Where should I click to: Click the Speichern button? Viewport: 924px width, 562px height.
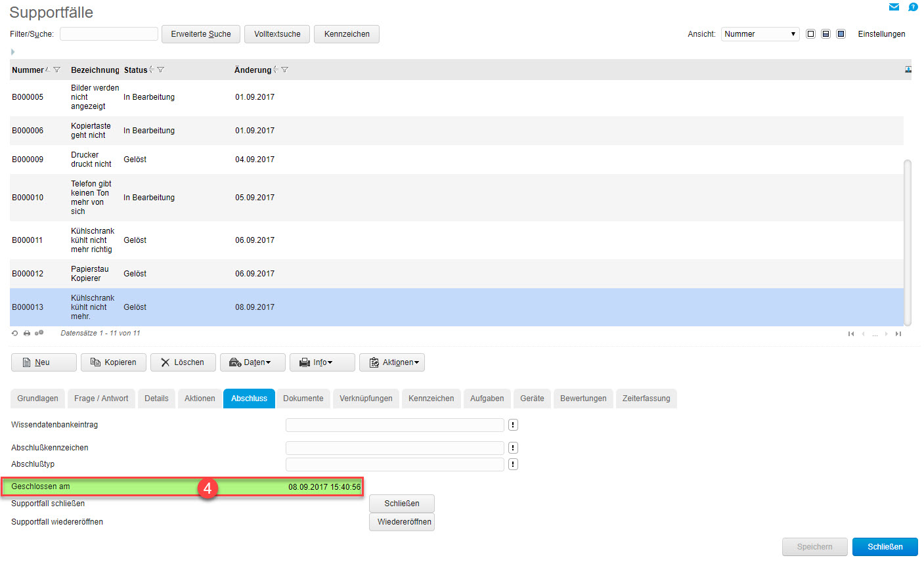[x=815, y=547]
